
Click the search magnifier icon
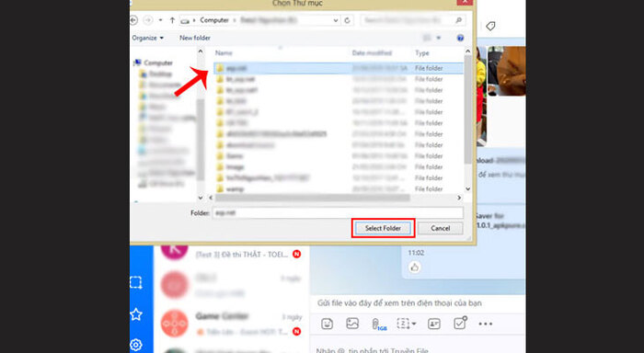point(459,20)
